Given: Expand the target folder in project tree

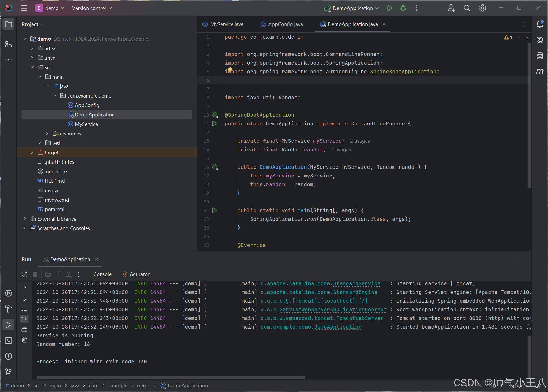Looking at the screenshot, I should (x=32, y=152).
